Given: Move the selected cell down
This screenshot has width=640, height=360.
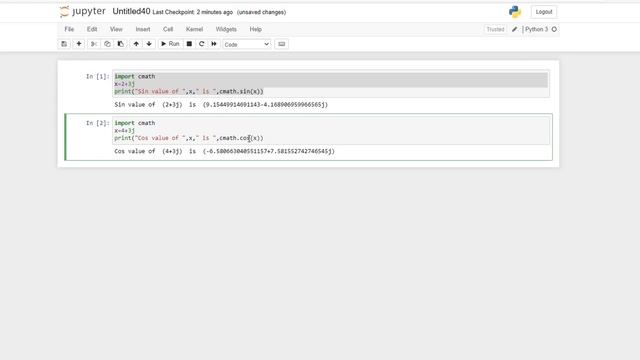Looking at the screenshot, I should (x=149, y=44).
